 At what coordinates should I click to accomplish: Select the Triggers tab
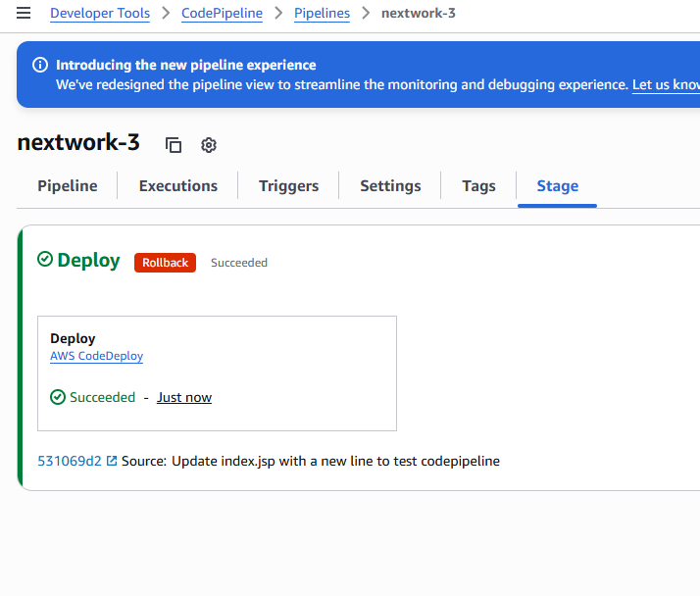tap(289, 186)
